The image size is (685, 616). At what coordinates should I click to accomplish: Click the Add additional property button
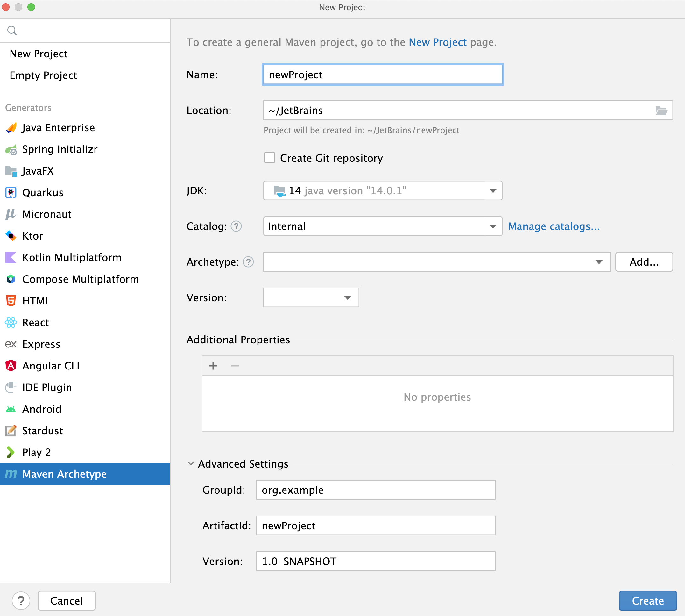(213, 365)
